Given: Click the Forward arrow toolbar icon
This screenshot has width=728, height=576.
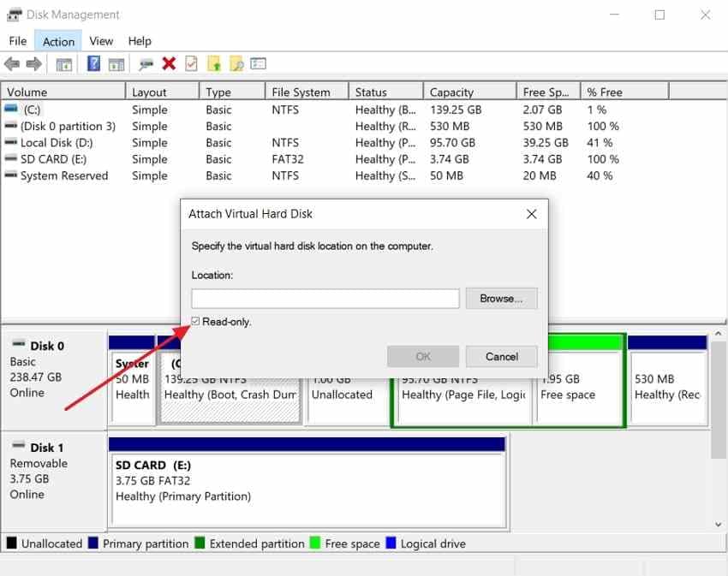Looking at the screenshot, I should click(33, 63).
